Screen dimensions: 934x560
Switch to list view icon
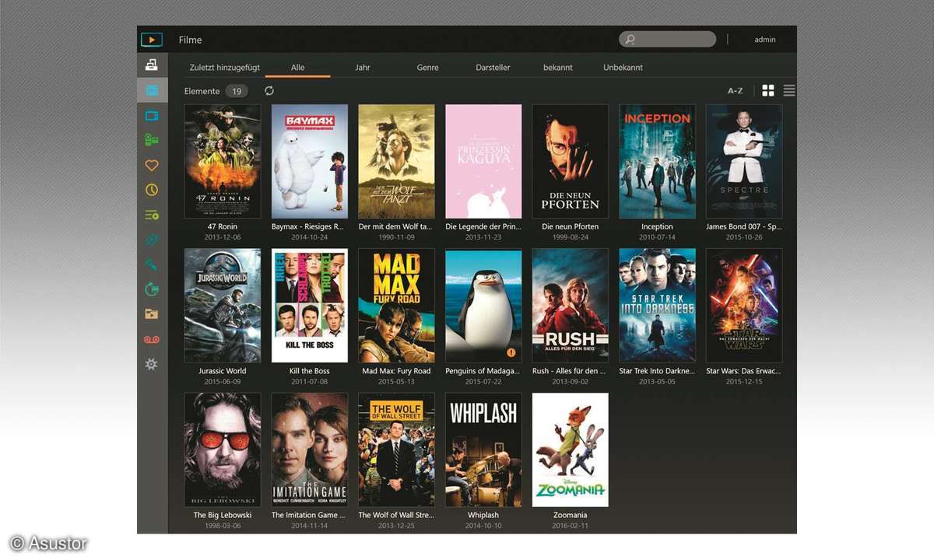pos(789,91)
